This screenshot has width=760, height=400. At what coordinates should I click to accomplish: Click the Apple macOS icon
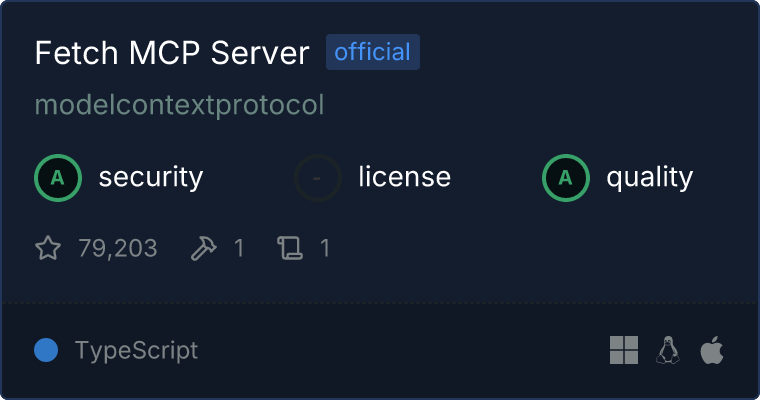712,350
